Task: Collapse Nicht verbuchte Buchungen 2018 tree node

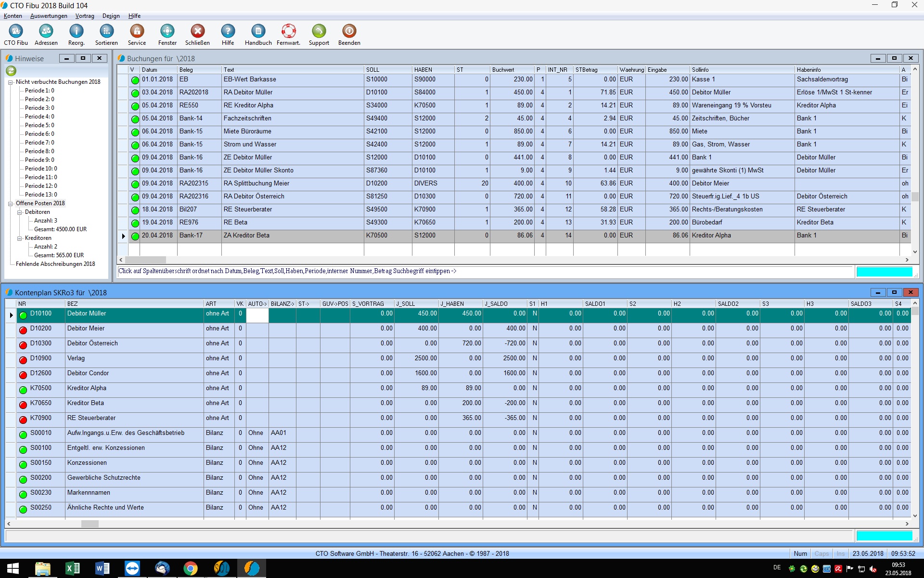Action: click(x=10, y=82)
